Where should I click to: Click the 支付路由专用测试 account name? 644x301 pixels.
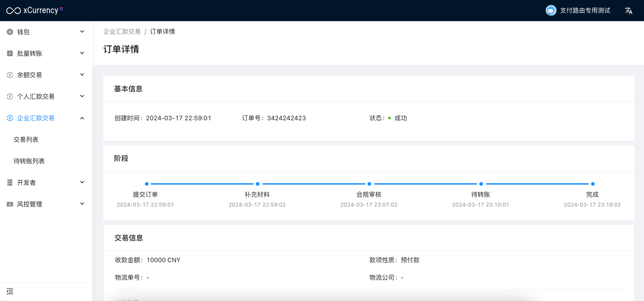(x=585, y=11)
